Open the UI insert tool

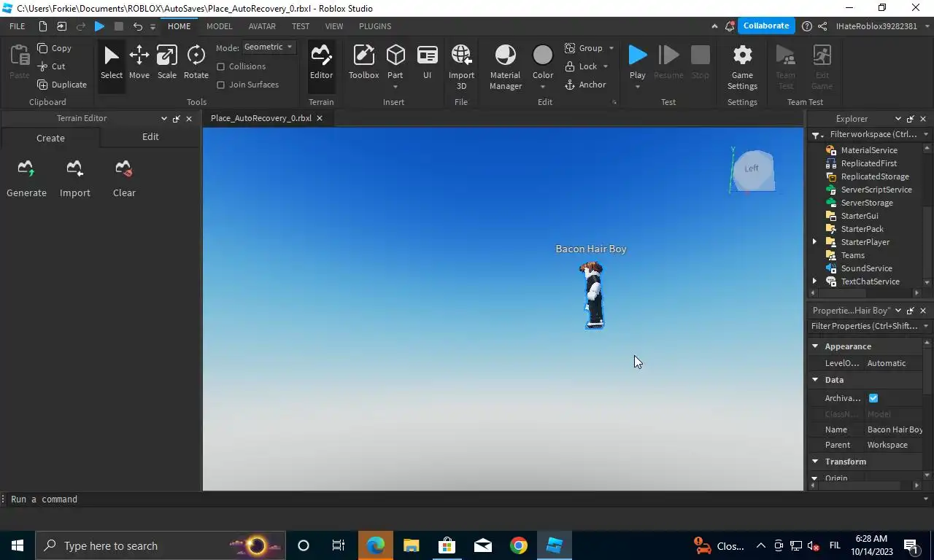427,63
